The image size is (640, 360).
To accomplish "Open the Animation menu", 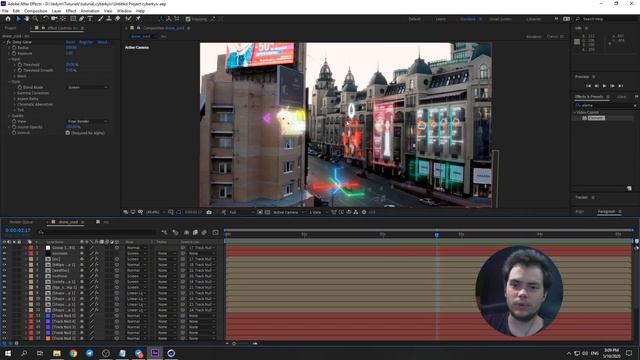I will (x=90, y=11).
